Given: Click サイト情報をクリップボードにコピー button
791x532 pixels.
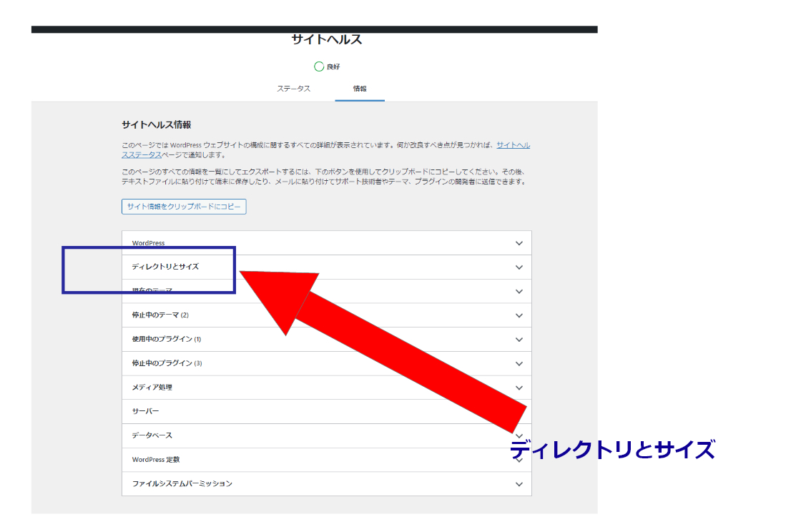Looking at the screenshot, I should (x=184, y=207).
